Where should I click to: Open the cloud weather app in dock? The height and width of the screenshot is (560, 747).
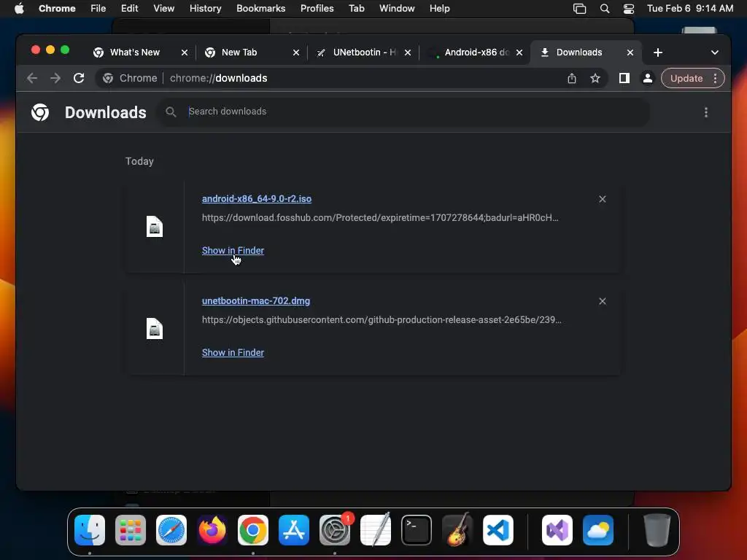point(598,530)
